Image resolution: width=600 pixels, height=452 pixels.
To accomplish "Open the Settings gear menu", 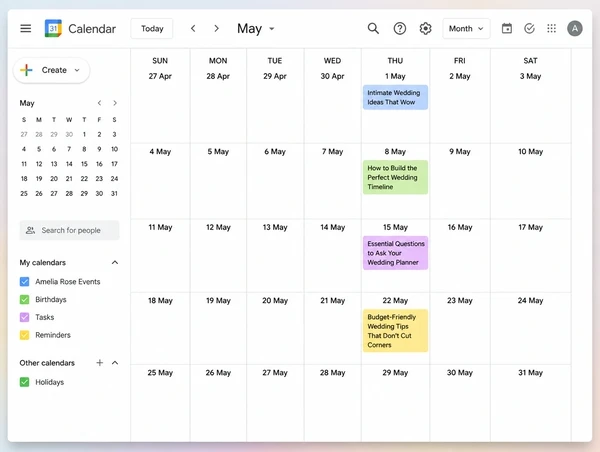I will coord(426,28).
